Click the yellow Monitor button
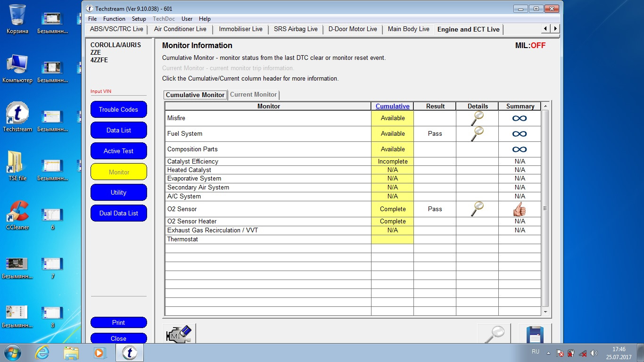 click(118, 172)
